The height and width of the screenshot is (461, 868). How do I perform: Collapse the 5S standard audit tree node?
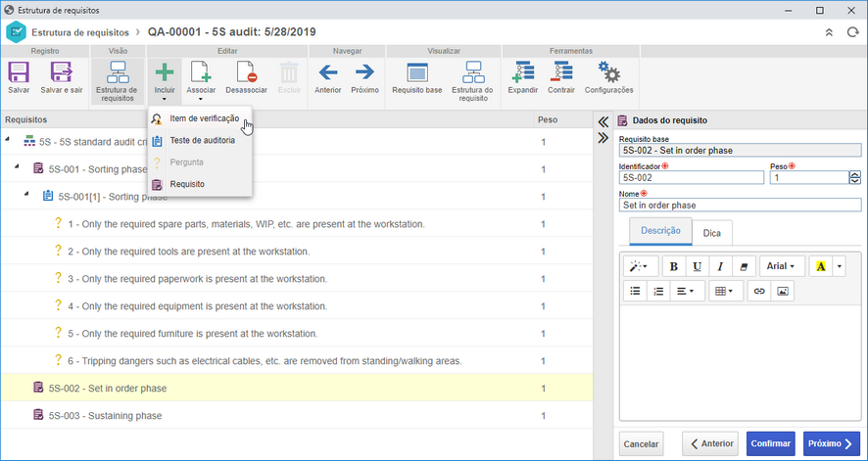(x=8, y=139)
